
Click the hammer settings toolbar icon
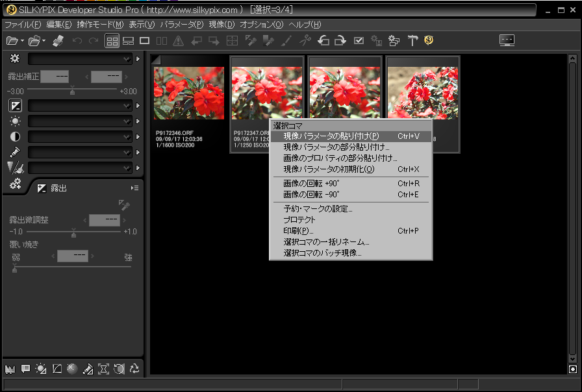point(412,41)
